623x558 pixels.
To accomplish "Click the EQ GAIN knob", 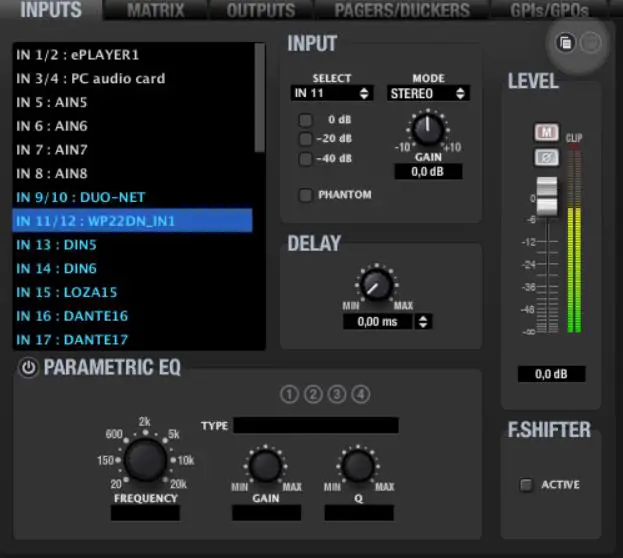I will tap(265, 466).
